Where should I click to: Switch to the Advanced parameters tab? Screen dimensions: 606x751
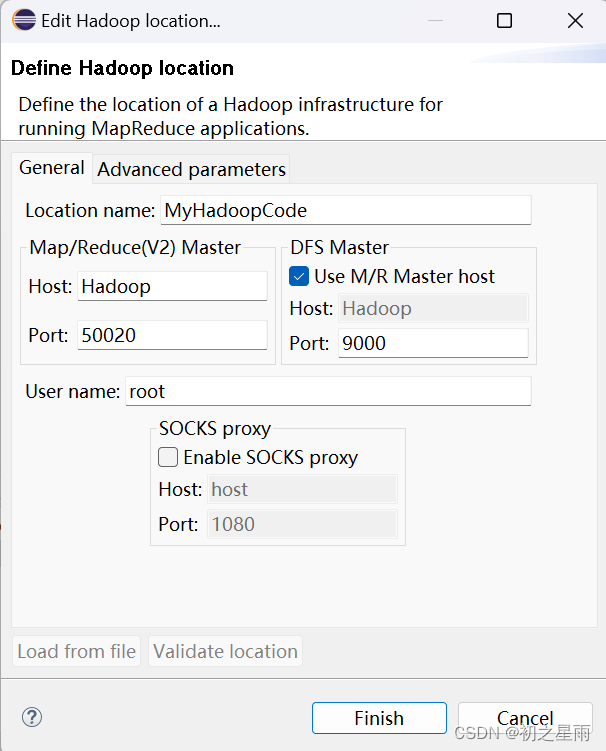(191, 169)
